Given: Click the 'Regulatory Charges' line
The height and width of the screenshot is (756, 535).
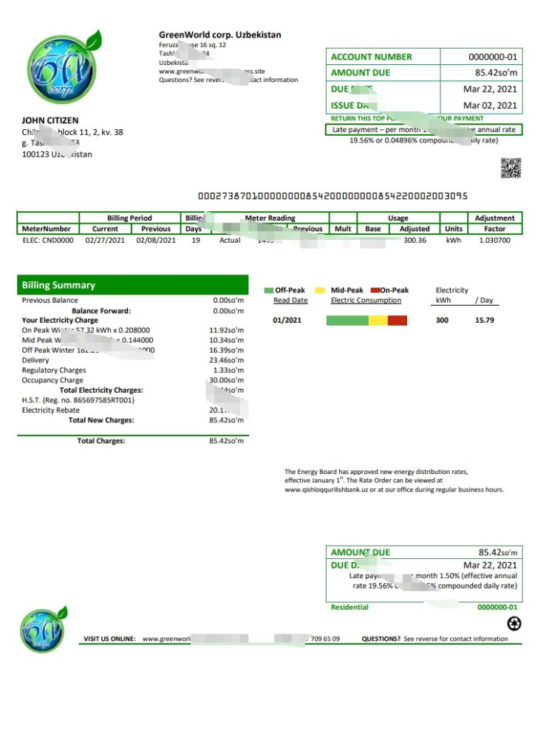Looking at the screenshot, I should (x=133, y=371).
